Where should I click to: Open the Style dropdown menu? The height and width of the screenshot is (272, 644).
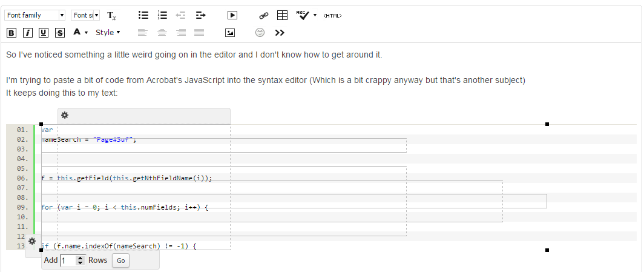[x=108, y=33]
